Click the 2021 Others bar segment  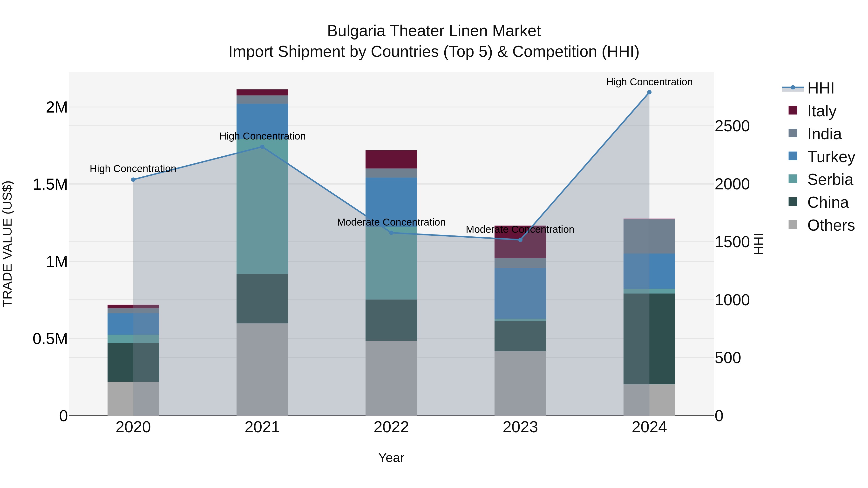coord(262,369)
